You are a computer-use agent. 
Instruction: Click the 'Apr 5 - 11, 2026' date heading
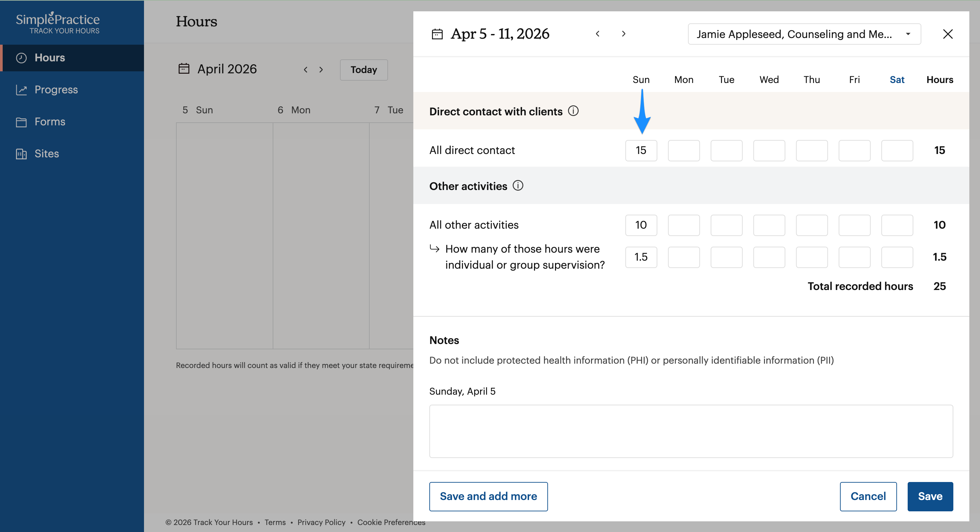(x=500, y=34)
